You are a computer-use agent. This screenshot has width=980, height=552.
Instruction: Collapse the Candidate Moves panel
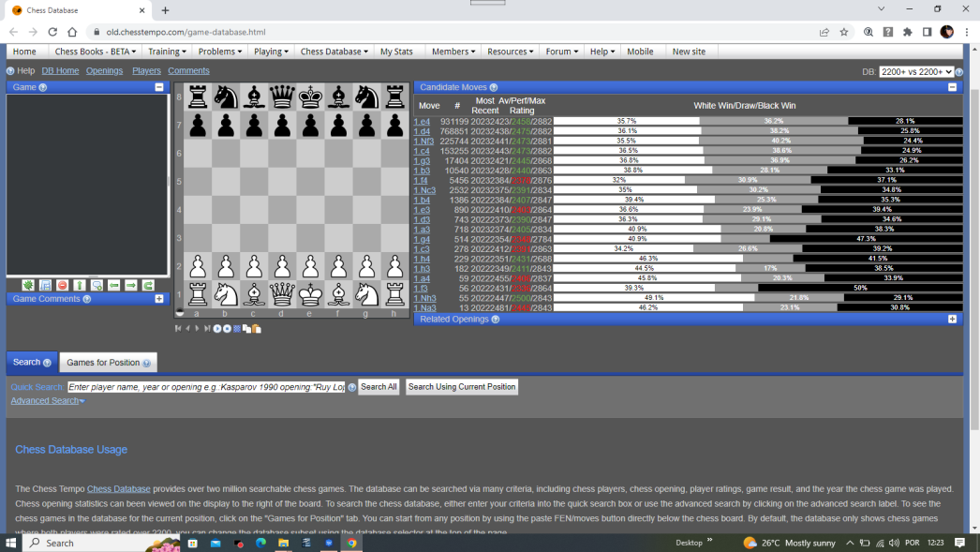(x=952, y=87)
